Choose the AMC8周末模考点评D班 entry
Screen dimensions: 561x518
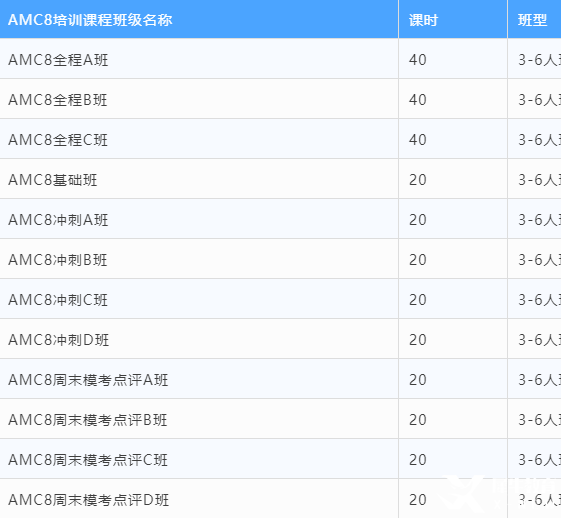(88, 500)
